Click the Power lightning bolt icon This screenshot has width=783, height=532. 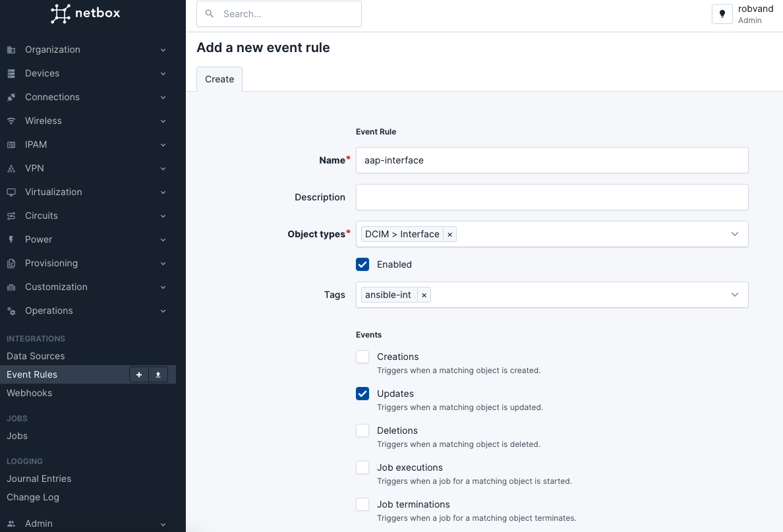(x=11, y=240)
